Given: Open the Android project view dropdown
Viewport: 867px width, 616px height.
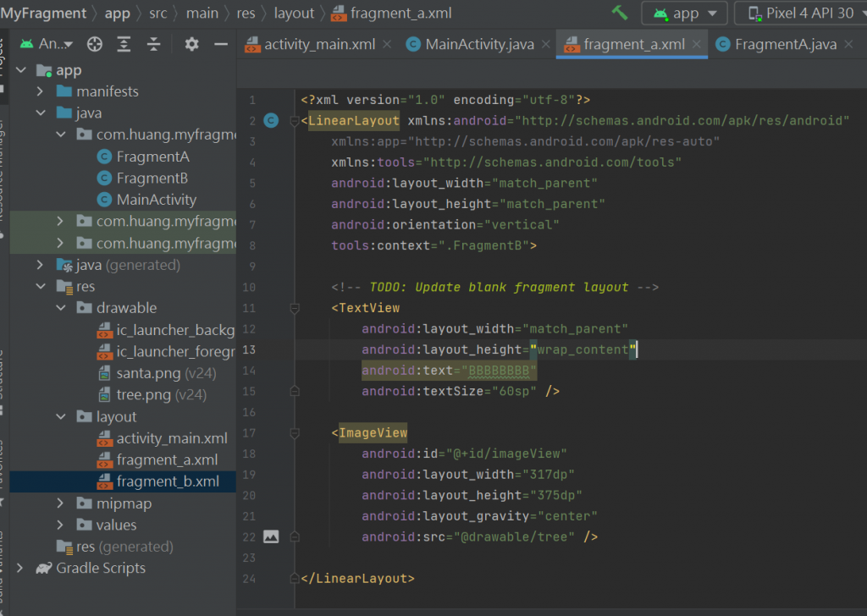Looking at the screenshot, I should (47, 44).
